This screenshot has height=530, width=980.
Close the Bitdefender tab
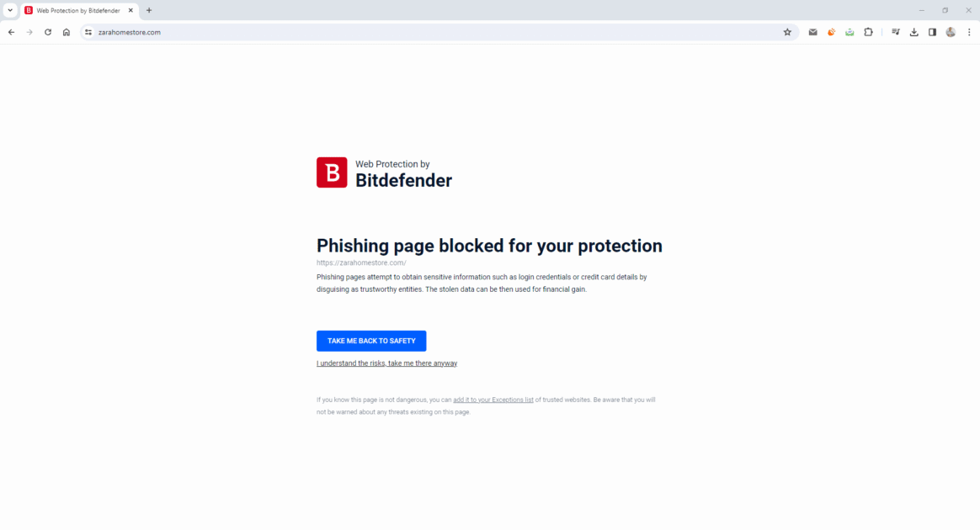[130, 10]
